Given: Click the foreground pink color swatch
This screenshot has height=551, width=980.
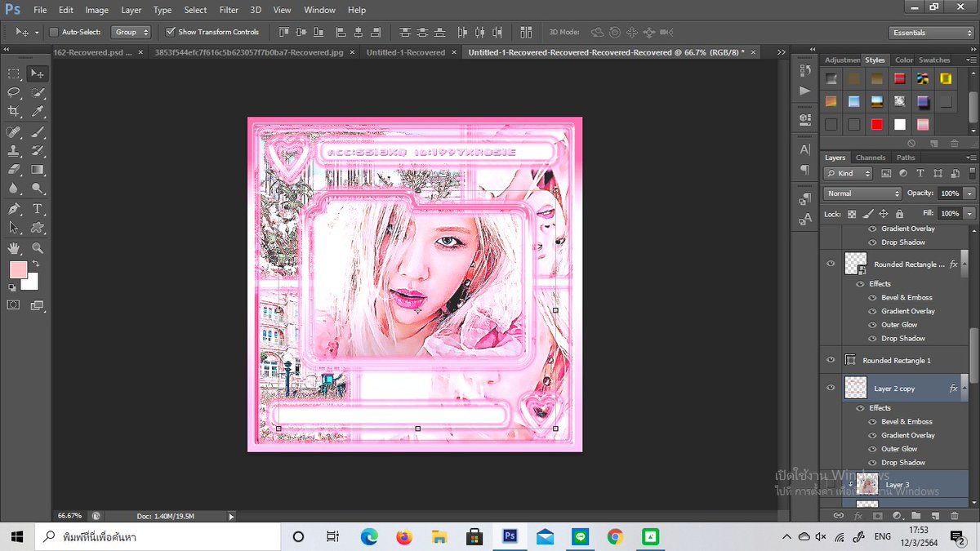Looking at the screenshot, I should pos(17,269).
